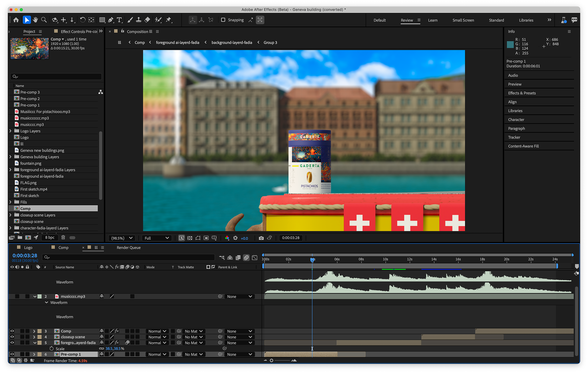Select the Puppet Pin tool
This screenshot has height=373, width=588.
[x=169, y=20]
